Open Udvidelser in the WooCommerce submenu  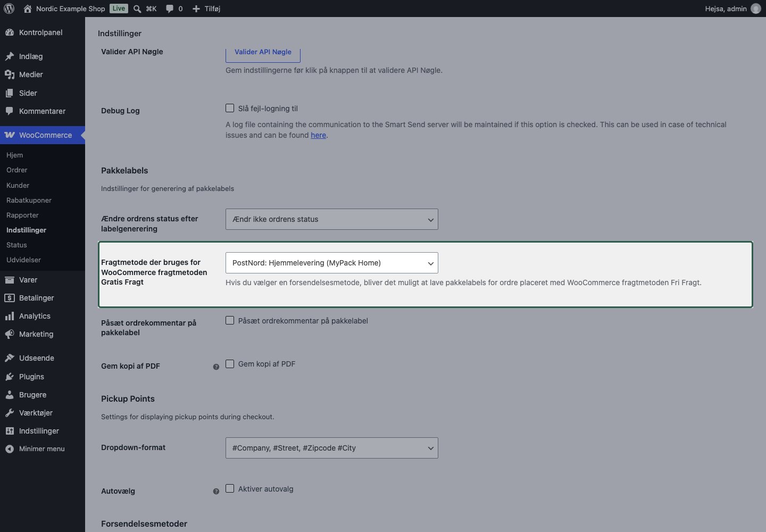(24, 260)
